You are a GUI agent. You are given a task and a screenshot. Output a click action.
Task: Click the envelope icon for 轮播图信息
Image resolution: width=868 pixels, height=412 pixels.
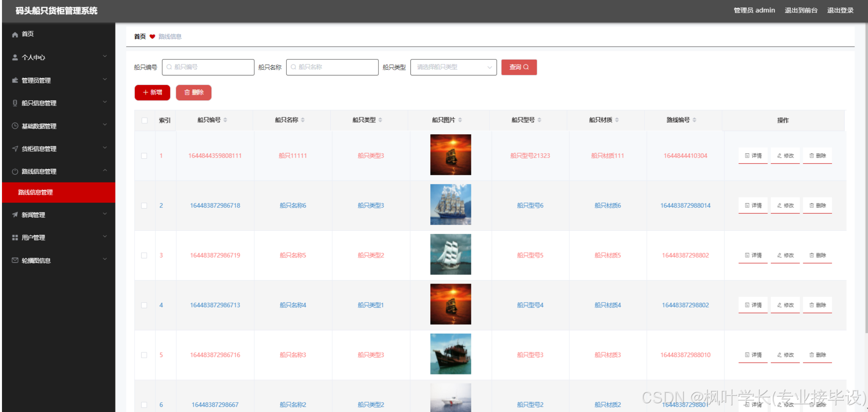[x=15, y=260]
